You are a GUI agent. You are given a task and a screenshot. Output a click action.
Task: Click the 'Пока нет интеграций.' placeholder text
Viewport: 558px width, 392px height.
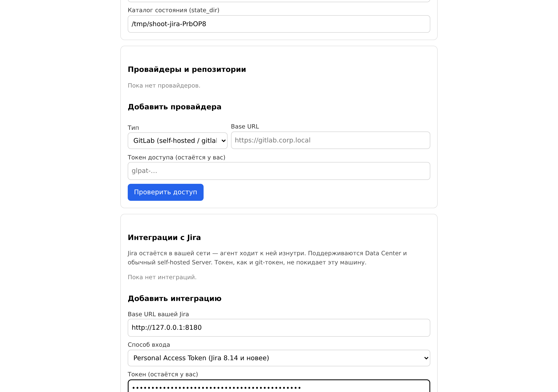pos(162,277)
